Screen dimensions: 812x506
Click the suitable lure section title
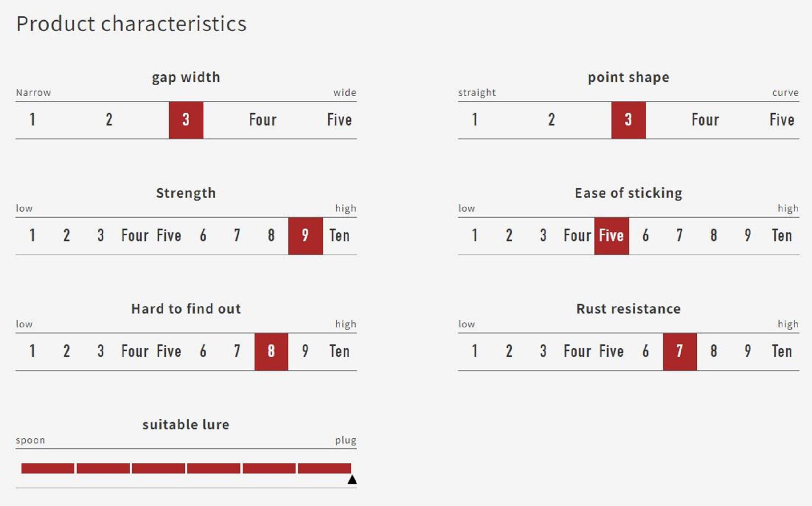[x=186, y=425]
